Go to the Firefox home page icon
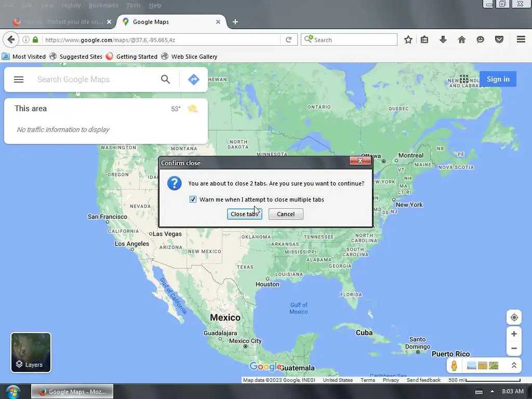Viewport: 532px width, 399px height. pyautogui.click(x=461, y=39)
